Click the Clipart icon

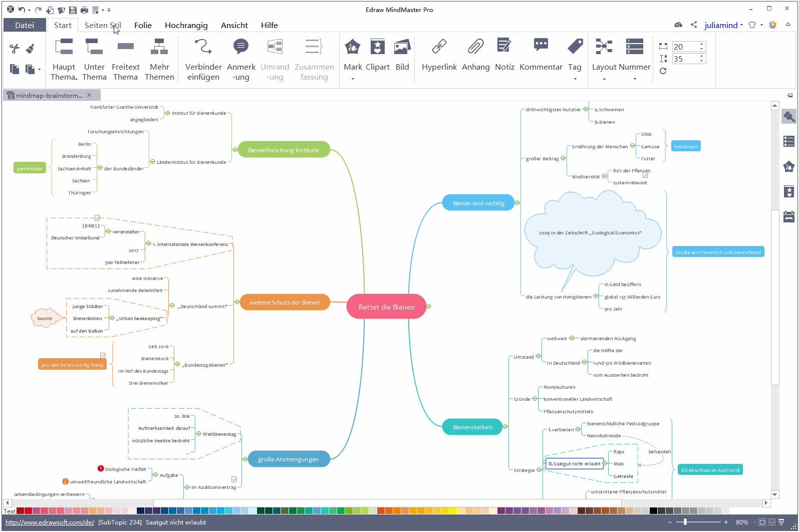377,47
